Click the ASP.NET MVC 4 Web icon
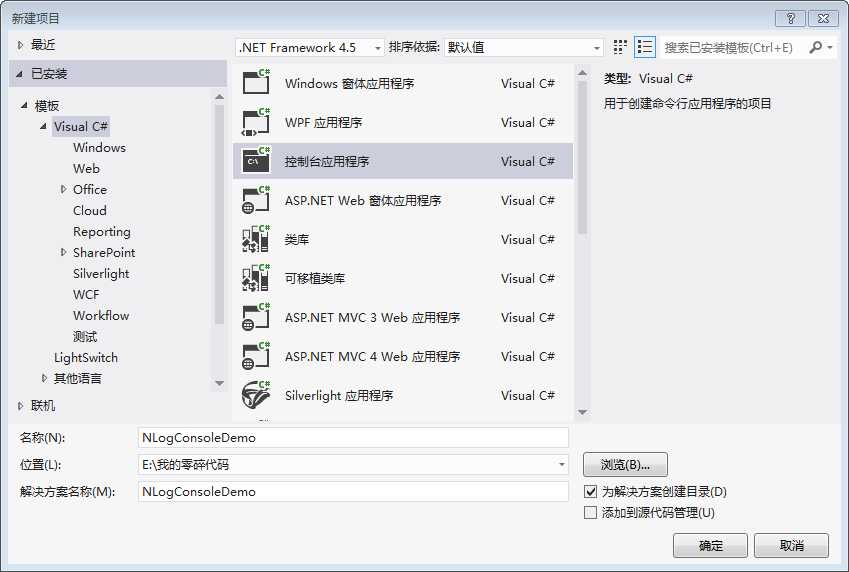Screen dimensions: 849x572 tap(256, 356)
